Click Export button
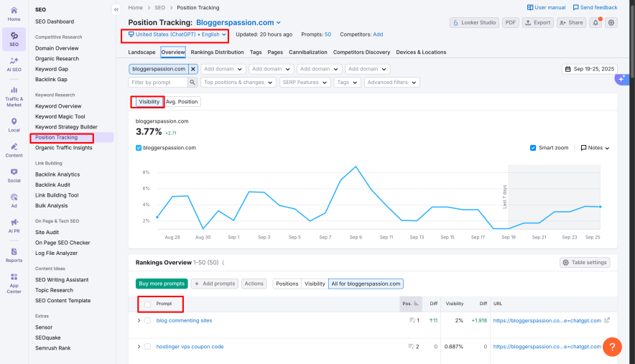 (537, 23)
